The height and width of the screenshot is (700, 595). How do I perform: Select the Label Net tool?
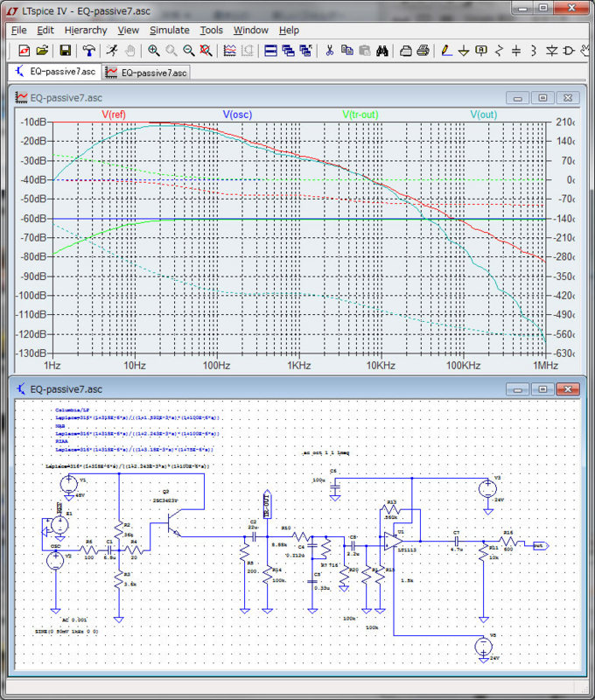pos(481,51)
